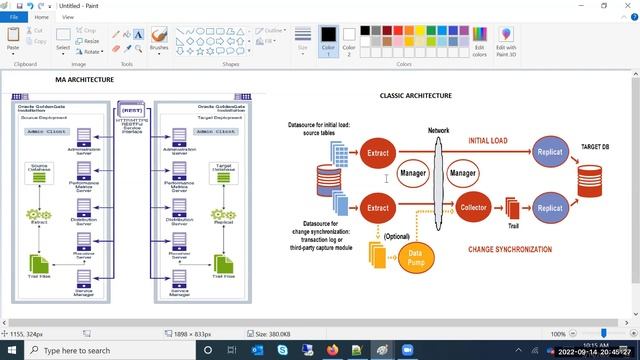Click the Windows Start button
The height and width of the screenshot is (360, 640).
pos(12,350)
